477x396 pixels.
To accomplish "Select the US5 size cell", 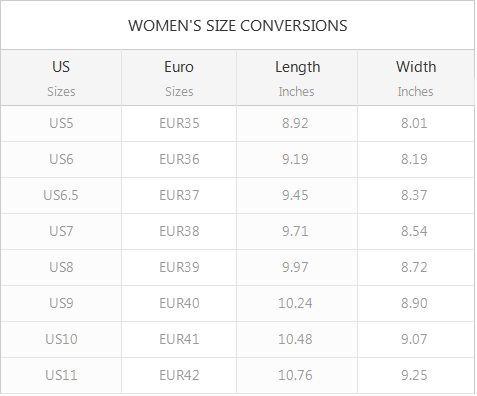I will pyautogui.click(x=61, y=124).
